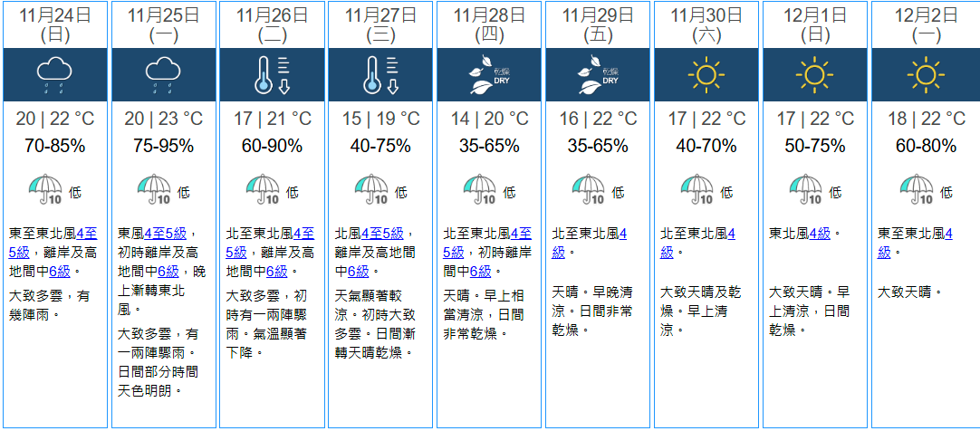980x431 pixels.
Task: Click the rain cloud icon for November 25
Action: [163, 74]
